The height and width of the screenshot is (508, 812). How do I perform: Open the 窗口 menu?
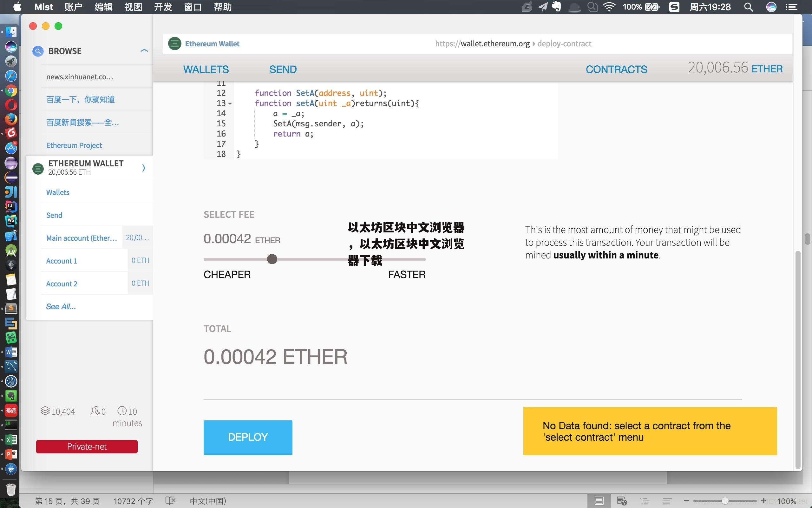pyautogui.click(x=193, y=7)
